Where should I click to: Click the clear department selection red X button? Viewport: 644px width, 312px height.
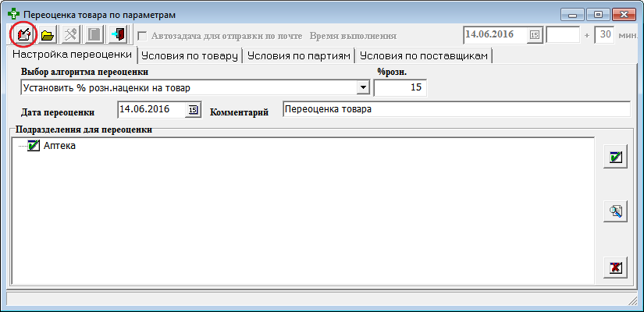click(616, 268)
